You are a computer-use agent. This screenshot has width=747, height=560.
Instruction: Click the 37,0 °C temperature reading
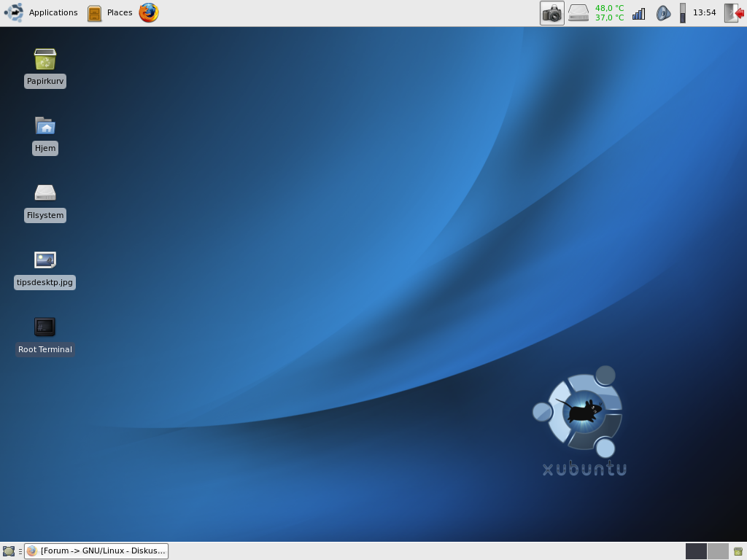coord(609,17)
